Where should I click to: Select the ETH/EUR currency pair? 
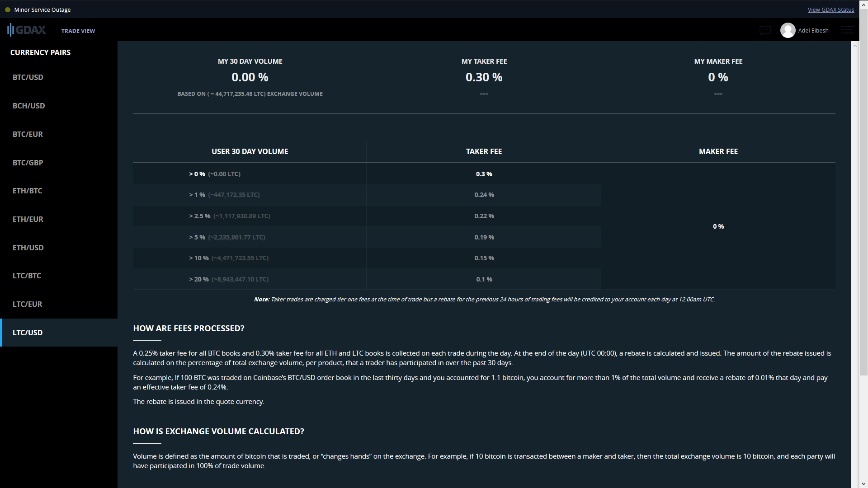click(59, 219)
